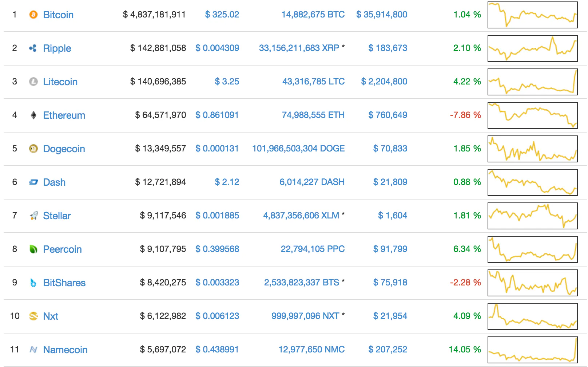Open Litecoin volume link $ 2,204,800

[384, 82]
